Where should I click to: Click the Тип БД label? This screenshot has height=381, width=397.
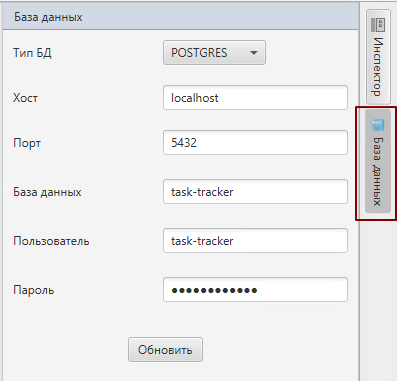click(x=32, y=53)
